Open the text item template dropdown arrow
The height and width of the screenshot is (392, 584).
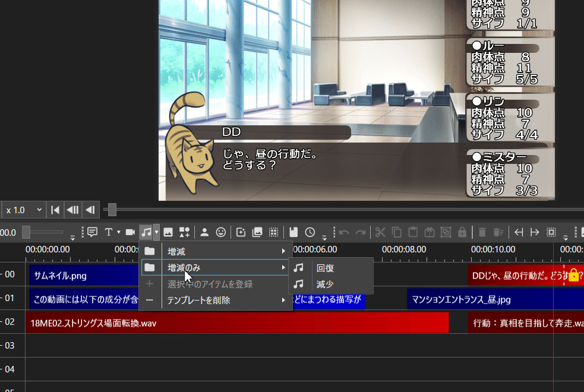119,232
